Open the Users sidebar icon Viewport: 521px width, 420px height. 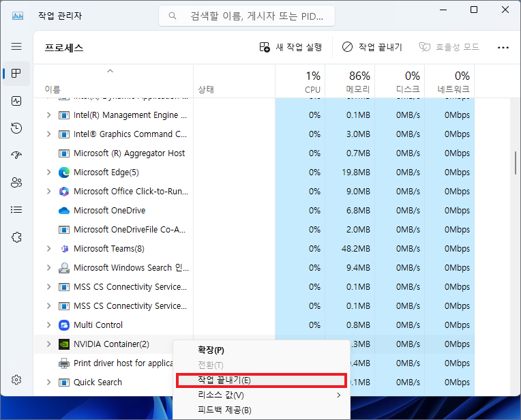pyautogui.click(x=16, y=182)
